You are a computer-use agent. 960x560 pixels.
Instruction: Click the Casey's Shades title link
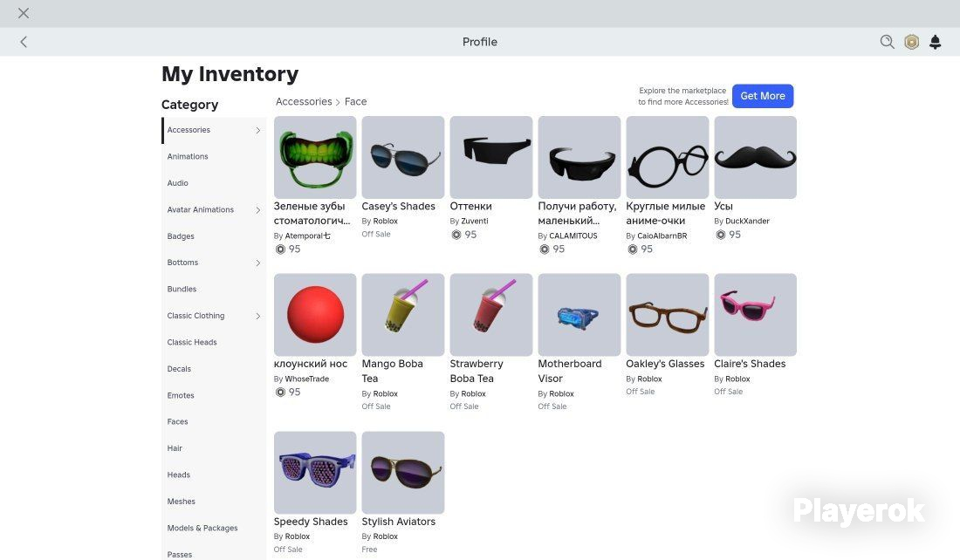(x=399, y=206)
